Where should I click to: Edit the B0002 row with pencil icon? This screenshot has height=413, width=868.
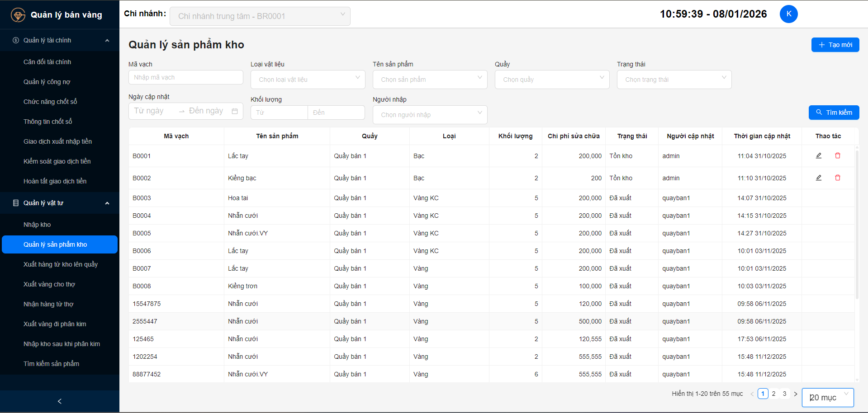coord(818,178)
